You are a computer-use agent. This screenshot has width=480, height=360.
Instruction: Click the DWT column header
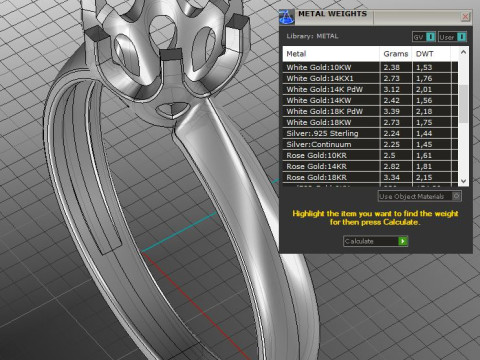(431, 54)
